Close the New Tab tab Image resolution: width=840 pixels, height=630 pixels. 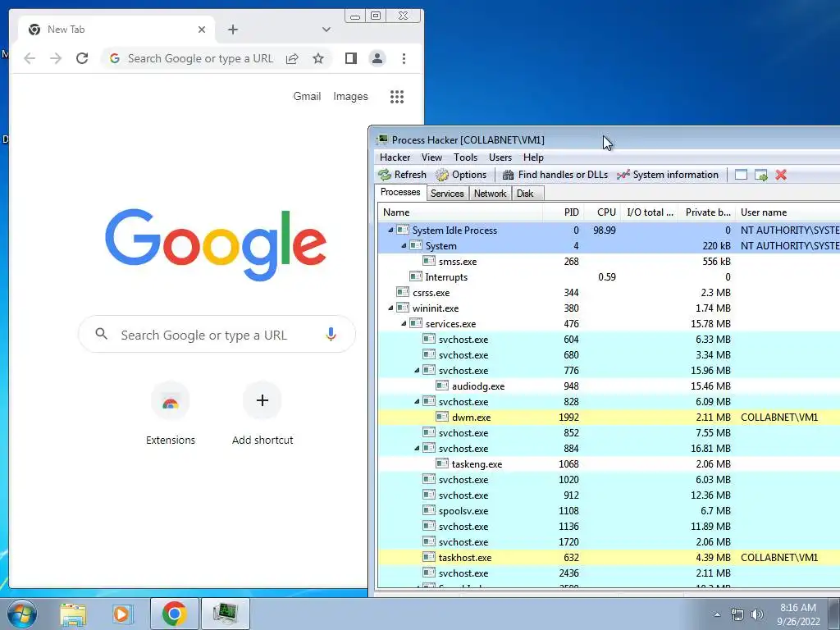coord(202,30)
